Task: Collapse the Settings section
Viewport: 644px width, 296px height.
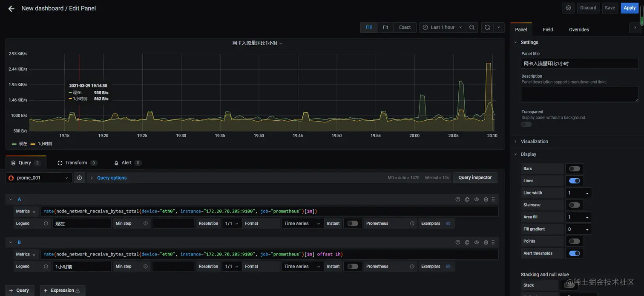Action: tap(529, 43)
